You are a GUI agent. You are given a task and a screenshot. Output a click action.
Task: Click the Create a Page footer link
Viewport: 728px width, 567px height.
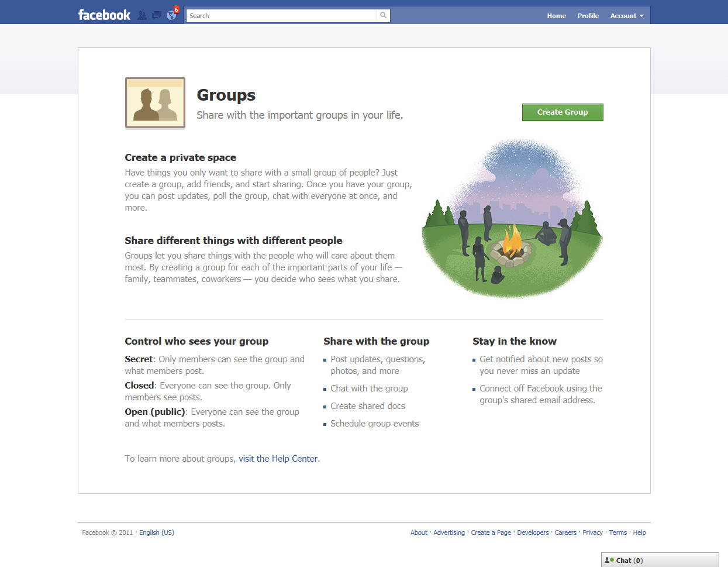click(x=491, y=532)
